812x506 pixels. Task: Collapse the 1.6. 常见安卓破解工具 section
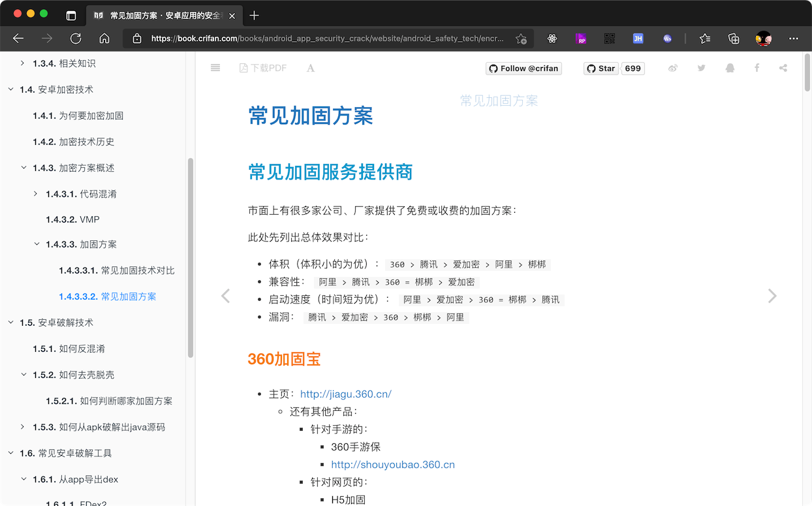click(x=10, y=453)
